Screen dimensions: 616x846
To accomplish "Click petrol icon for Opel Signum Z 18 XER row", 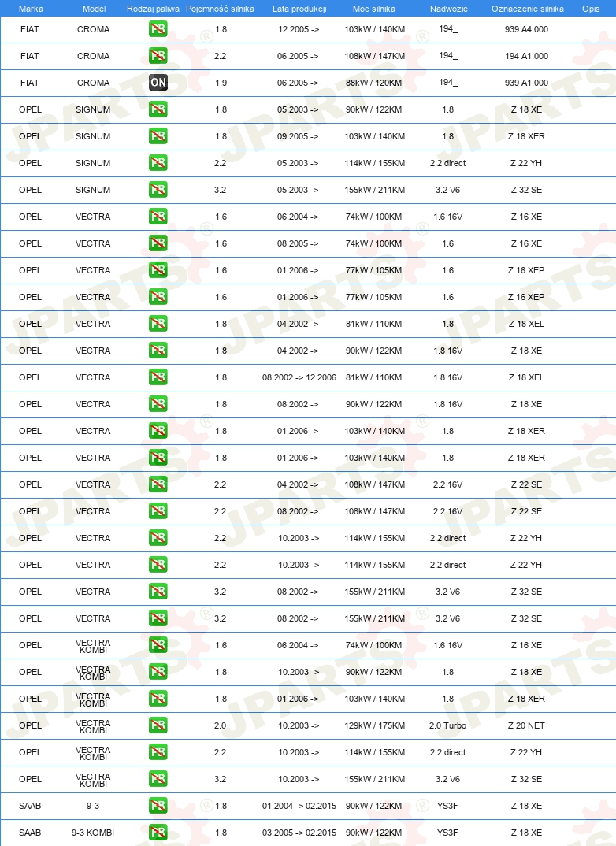I will coord(158,136).
